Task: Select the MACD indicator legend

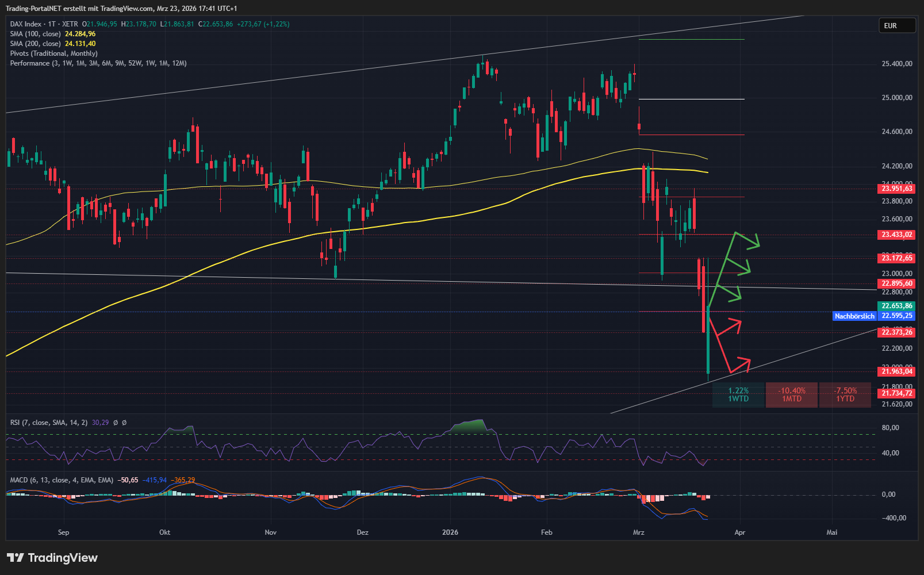Action: 62,480
